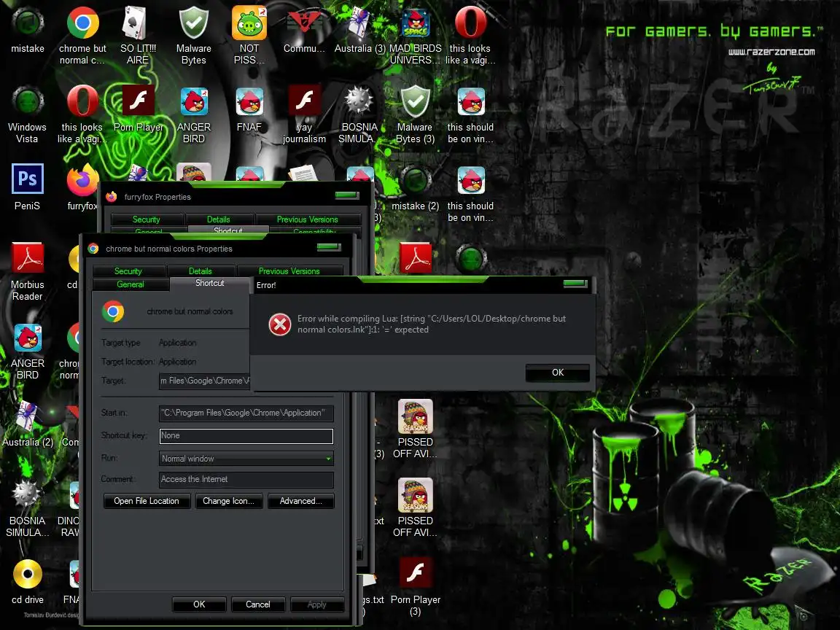Image resolution: width=840 pixels, height=630 pixels.
Task: Switch to General tab in chrome Properties
Action: point(131,284)
